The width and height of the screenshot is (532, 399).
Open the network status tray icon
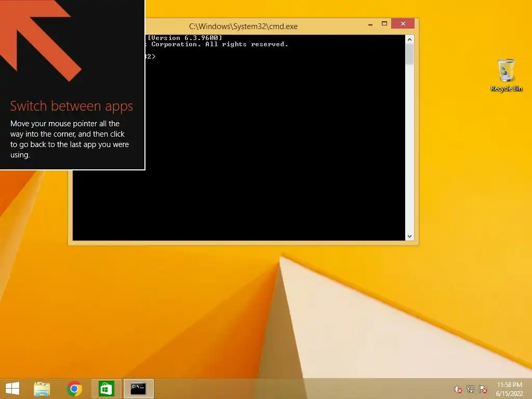[470, 389]
